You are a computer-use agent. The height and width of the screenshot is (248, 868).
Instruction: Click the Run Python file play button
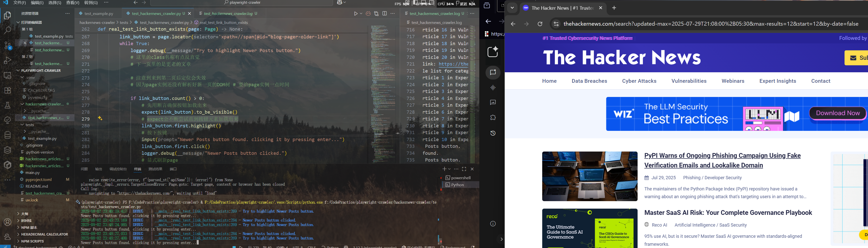[355, 13]
